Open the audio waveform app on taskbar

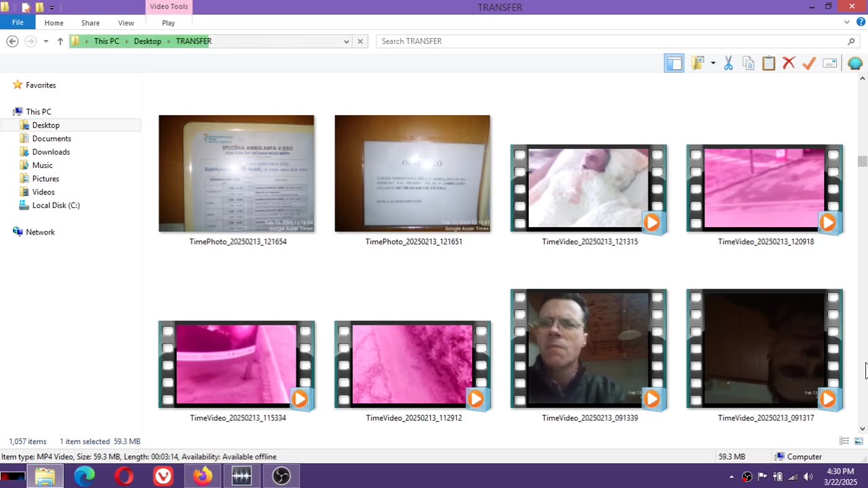[x=241, y=476]
